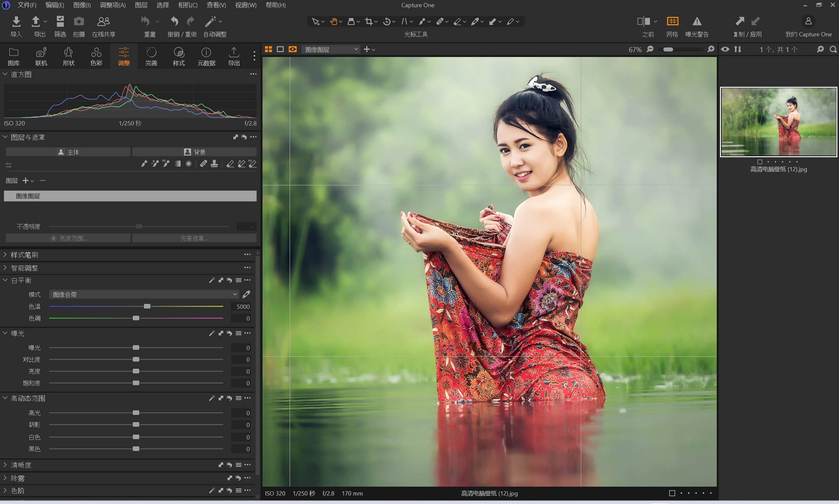Click the 色温 temperature slider handle
This screenshot has height=504, width=839.
[147, 306]
